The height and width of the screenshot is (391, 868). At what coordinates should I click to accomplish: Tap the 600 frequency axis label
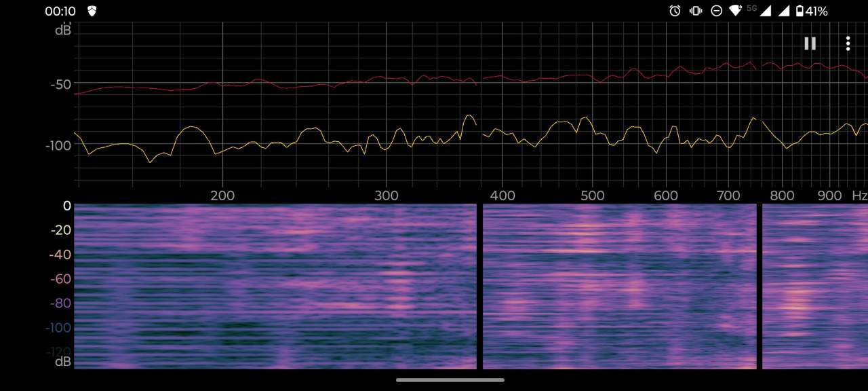pos(666,195)
